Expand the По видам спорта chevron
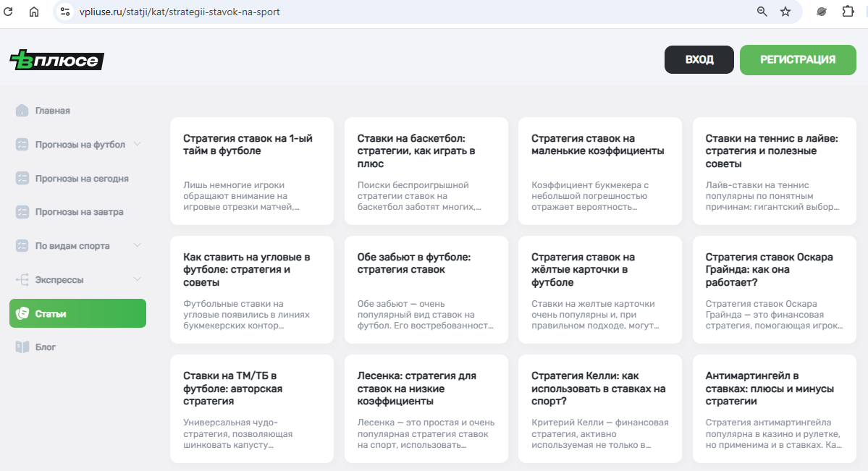The height and width of the screenshot is (471, 868). click(x=138, y=246)
